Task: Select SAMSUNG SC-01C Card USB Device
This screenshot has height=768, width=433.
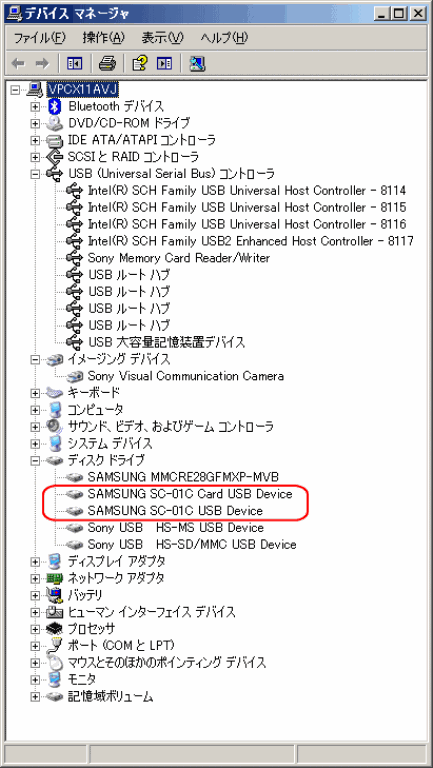Action: [190, 494]
